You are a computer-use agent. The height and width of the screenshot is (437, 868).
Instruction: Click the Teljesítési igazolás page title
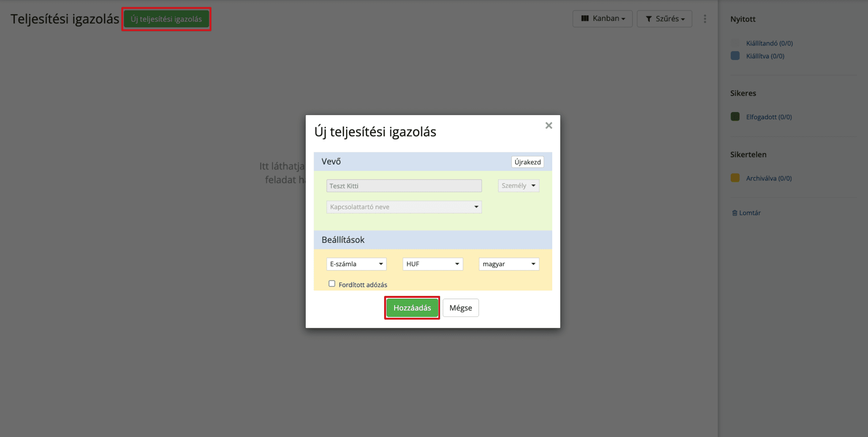point(65,19)
